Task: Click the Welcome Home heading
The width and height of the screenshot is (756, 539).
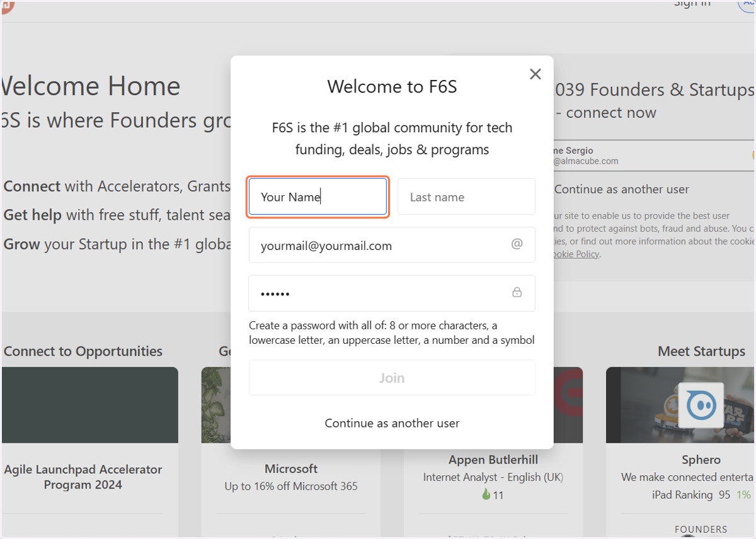Action: pos(90,86)
